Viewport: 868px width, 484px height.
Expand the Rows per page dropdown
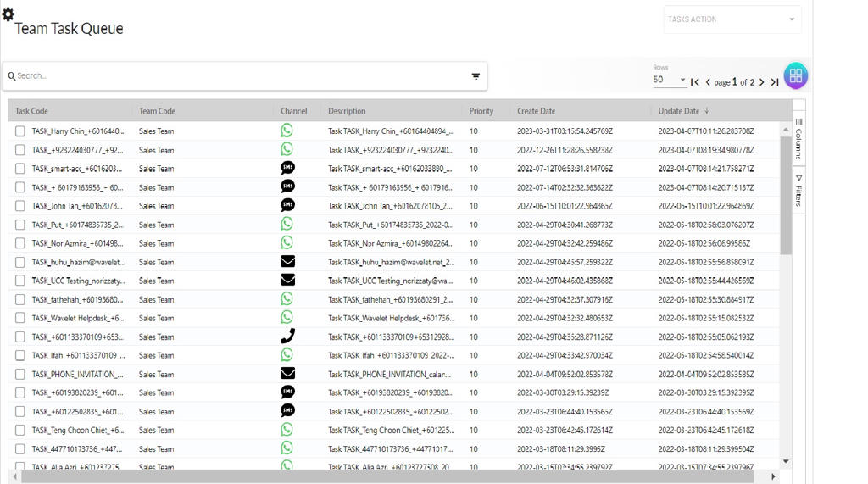(x=669, y=81)
